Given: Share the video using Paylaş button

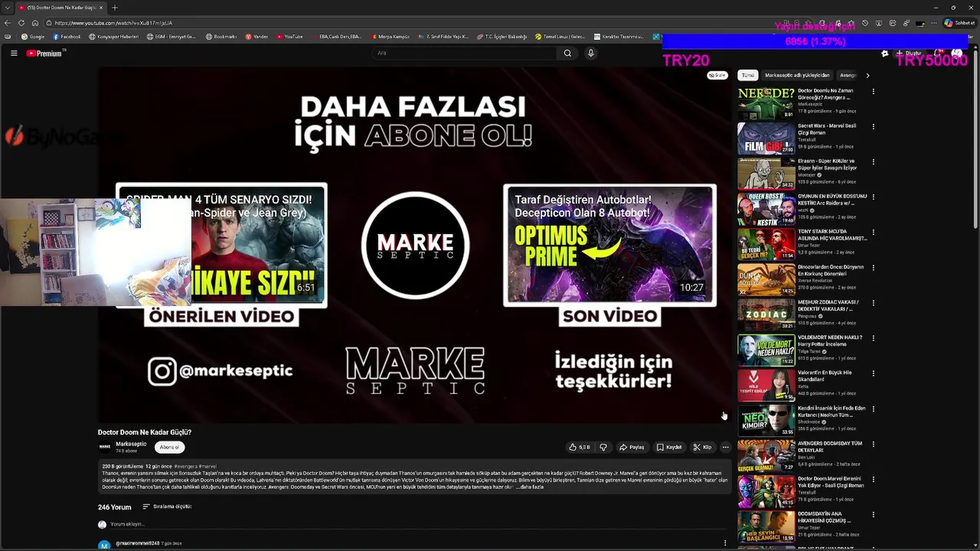Looking at the screenshot, I should (x=632, y=447).
